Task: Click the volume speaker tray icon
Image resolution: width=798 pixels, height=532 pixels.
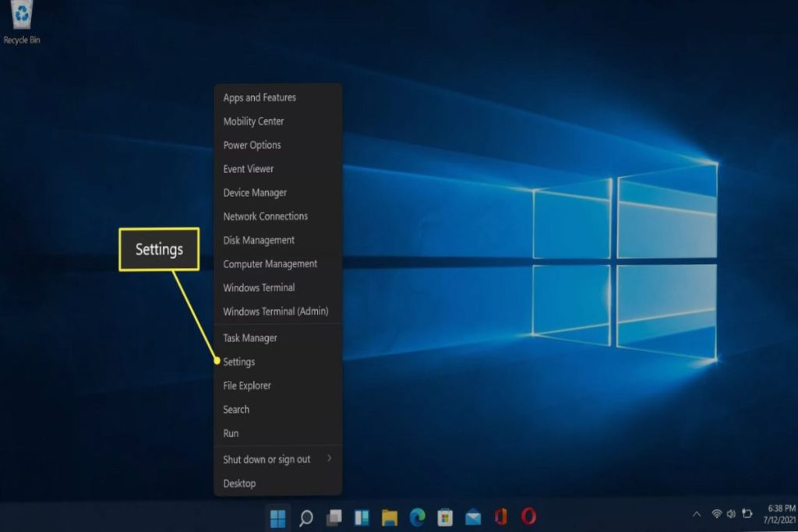Action: [x=731, y=514]
